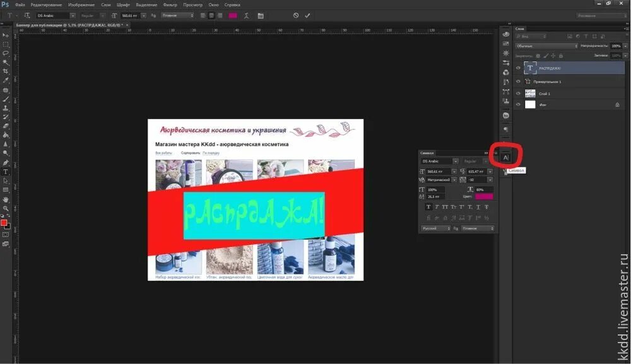Select the Pen tool
The width and height of the screenshot is (631, 364).
6,163
